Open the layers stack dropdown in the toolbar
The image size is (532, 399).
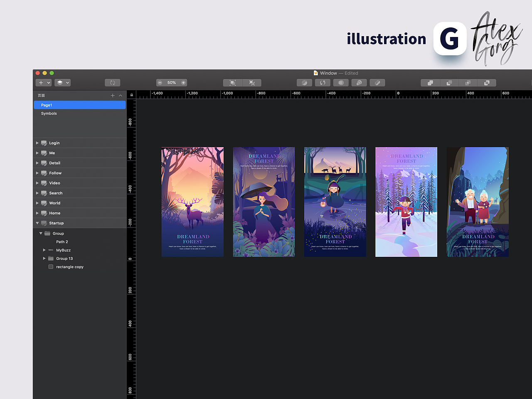[62, 83]
